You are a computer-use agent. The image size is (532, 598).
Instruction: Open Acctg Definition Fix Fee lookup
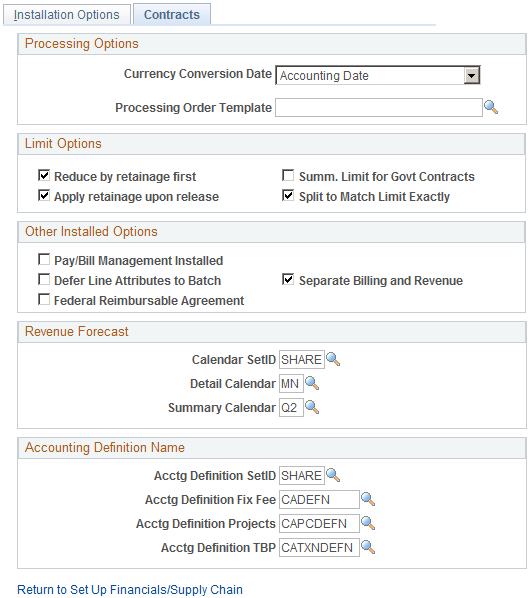click(368, 500)
